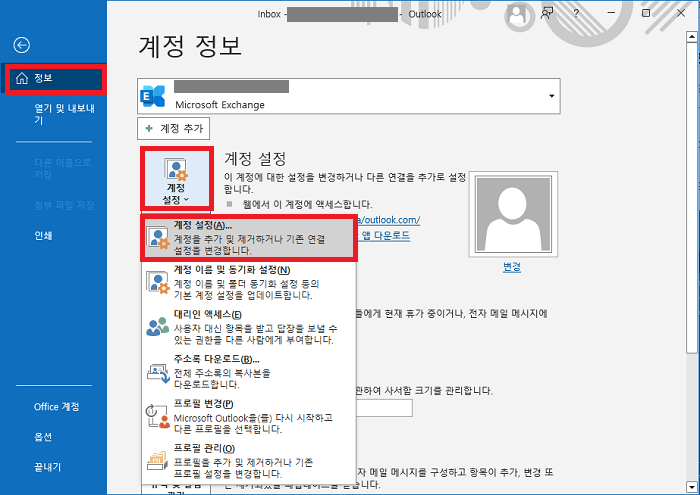Choose 대리인 액세스(E) menu entry
700x495 pixels.
tap(249, 327)
